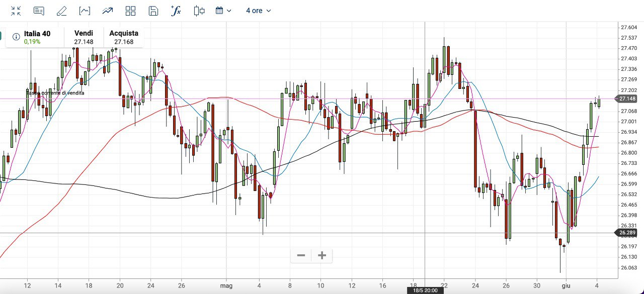
Task: Click the Vendi 27.148 sell button
Action: (x=84, y=37)
